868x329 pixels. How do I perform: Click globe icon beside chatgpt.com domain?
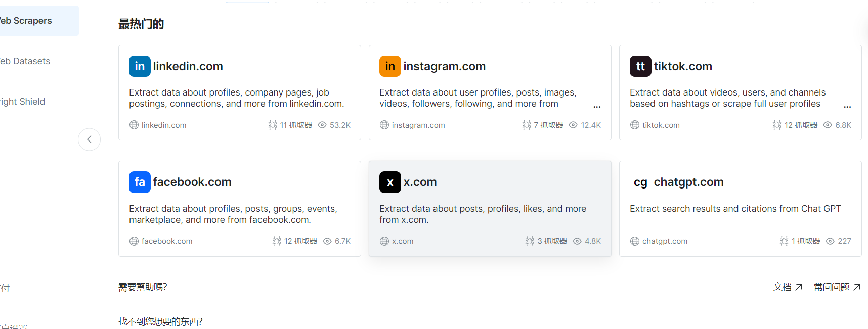635,241
